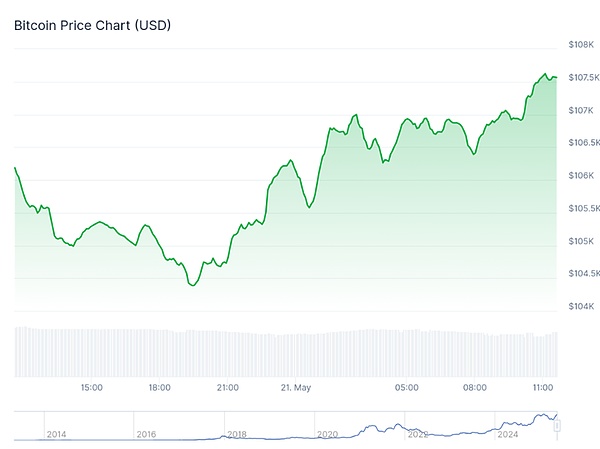Screen dimensions: 600x449
Task: Click the volume bars below the price chart
Action: [285, 352]
